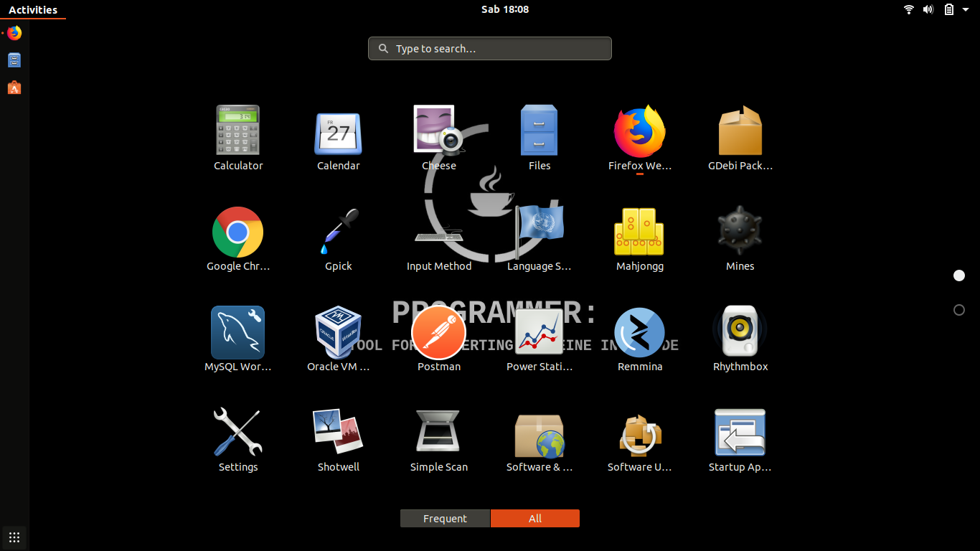Open Files from the dock
This screenshot has height=551, width=980.
[14, 60]
